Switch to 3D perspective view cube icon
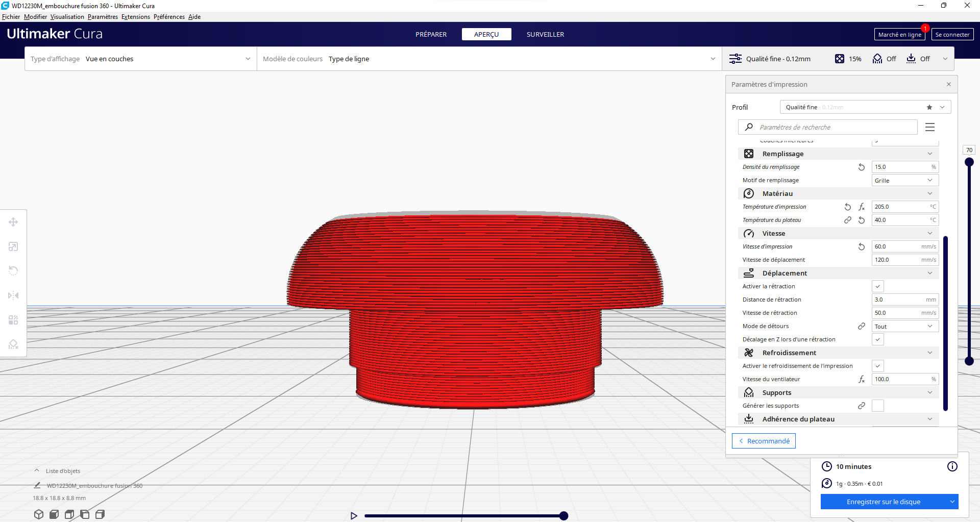This screenshot has height=522, width=980. click(39, 514)
